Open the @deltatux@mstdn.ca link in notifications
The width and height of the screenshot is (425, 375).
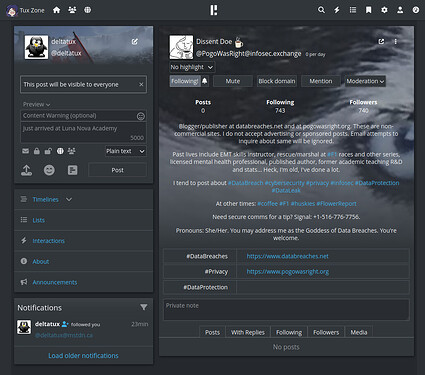(64, 335)
